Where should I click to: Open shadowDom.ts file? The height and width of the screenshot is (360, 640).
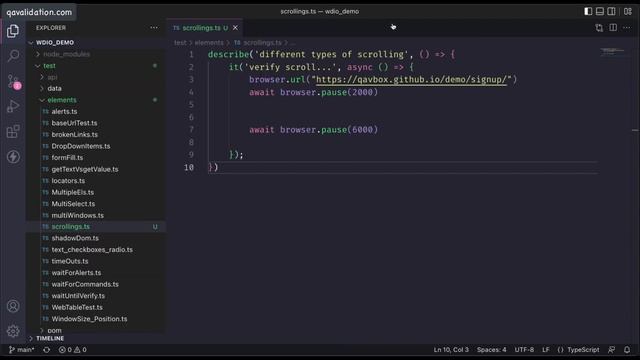75,238
